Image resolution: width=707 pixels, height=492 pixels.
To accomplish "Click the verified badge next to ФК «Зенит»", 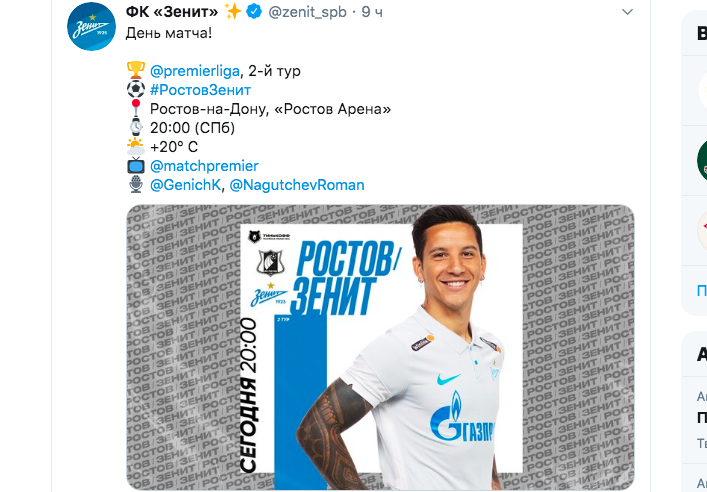I will click(254, 12).
